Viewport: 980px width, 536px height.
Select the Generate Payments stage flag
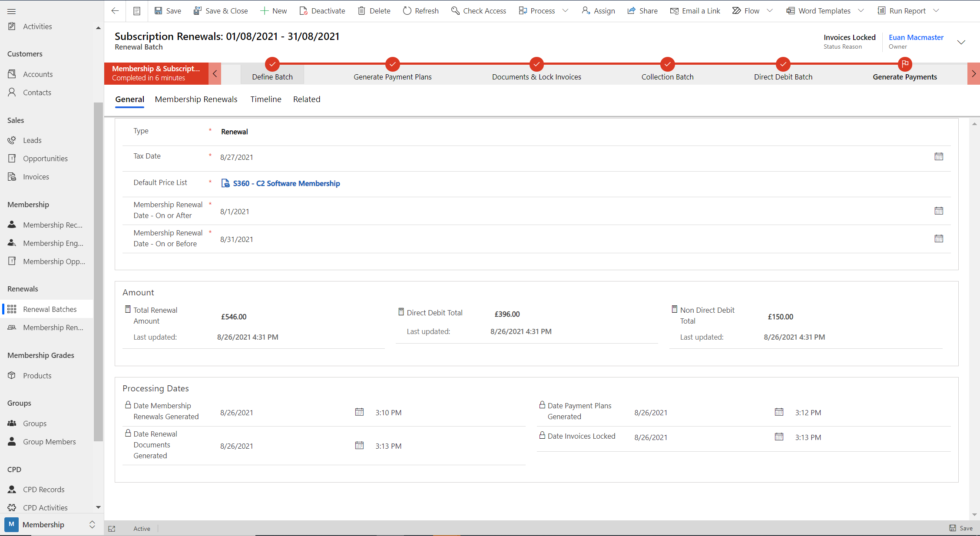[905, 64]
